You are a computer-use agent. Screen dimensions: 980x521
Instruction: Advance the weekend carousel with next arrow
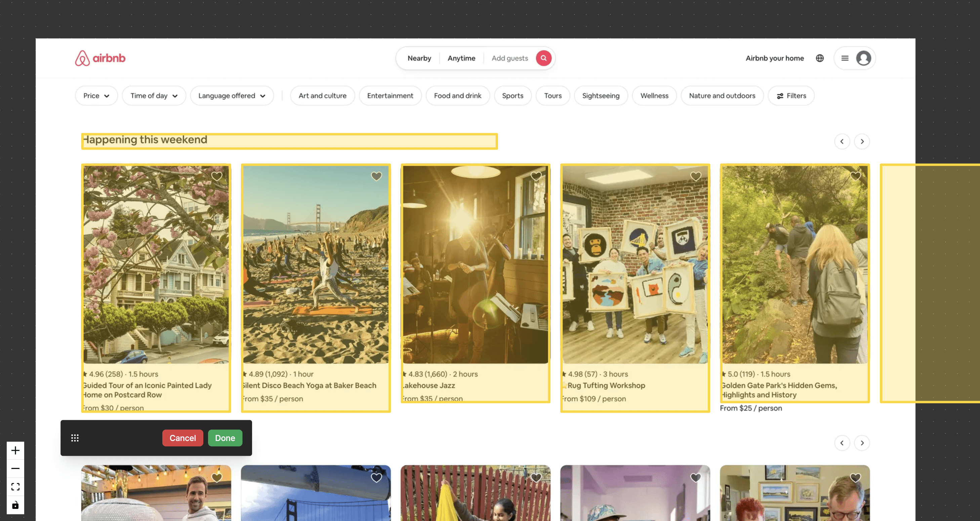[x=862, y=142]
